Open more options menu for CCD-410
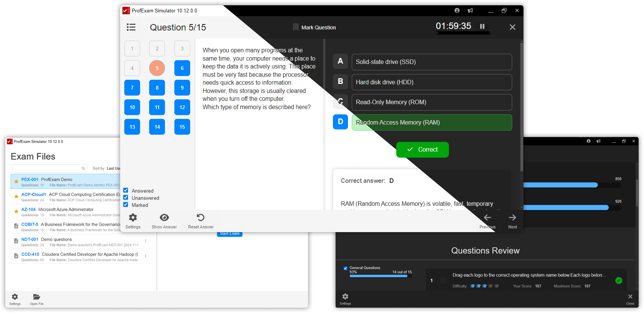 [x=146, y=256]
